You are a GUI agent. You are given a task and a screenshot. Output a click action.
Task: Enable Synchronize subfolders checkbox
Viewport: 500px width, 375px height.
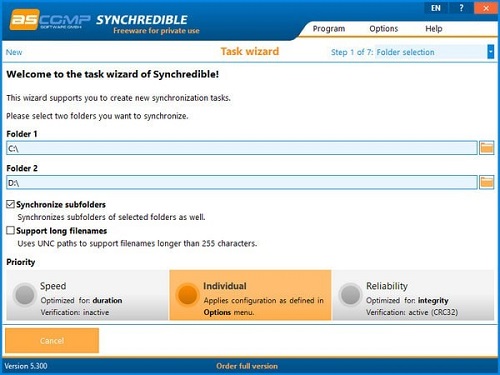click(11, 204)
